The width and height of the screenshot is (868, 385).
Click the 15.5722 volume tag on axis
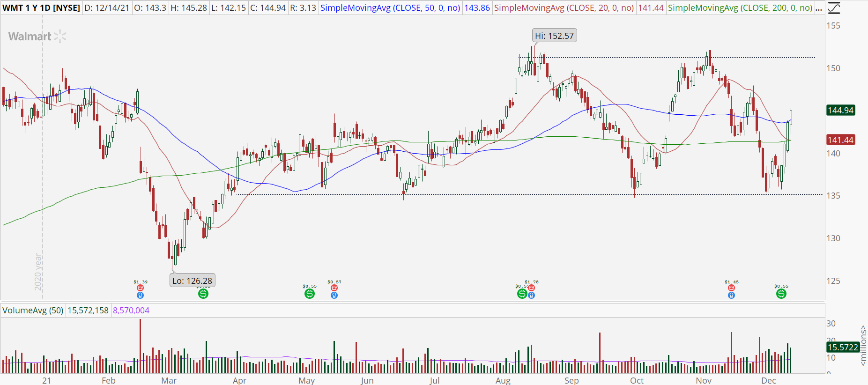point(843,347)
